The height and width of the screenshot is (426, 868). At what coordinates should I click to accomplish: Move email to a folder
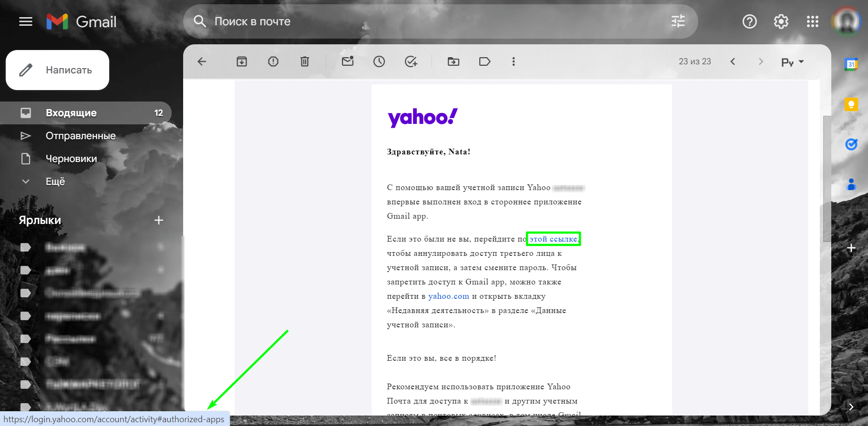454,61
